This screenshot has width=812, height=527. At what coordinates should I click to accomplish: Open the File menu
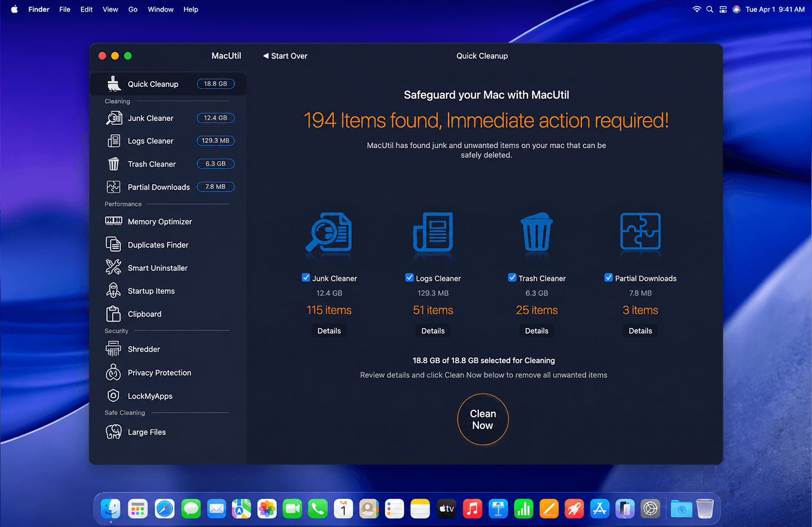(x=65, y=9)
